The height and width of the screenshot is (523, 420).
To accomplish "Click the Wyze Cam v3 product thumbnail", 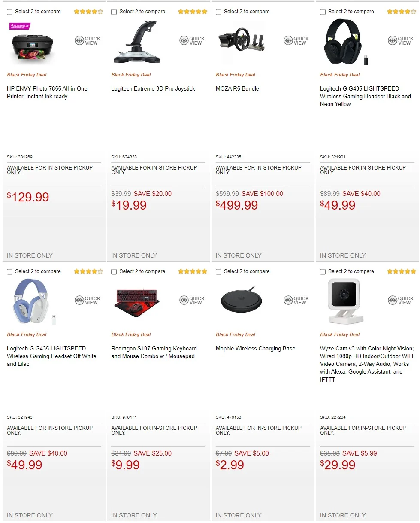I will 346,301.
